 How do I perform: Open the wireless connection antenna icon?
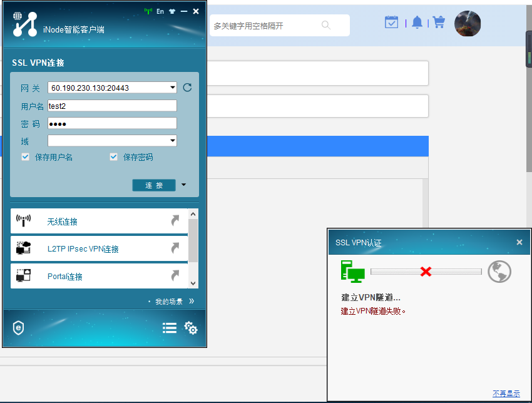click(23, 220)
